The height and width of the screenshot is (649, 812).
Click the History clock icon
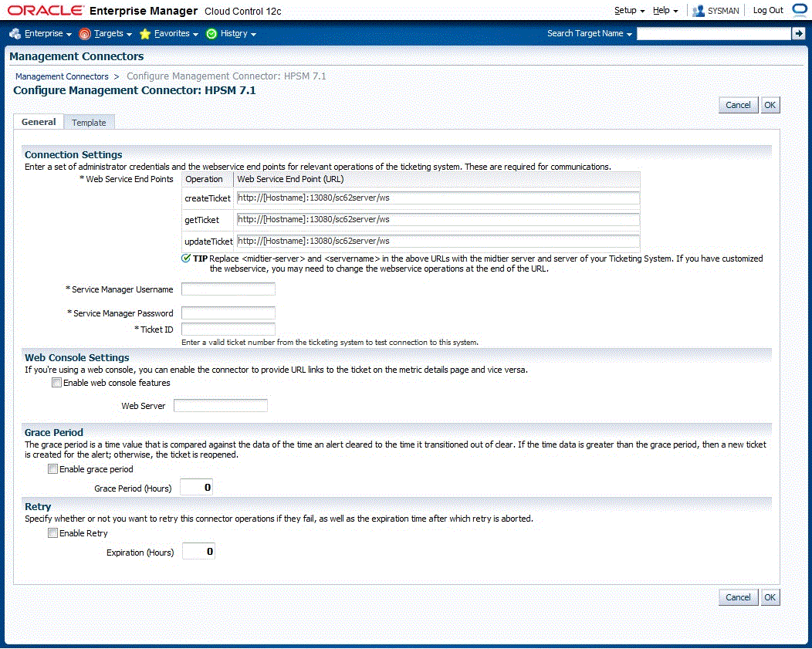(211, 34)
